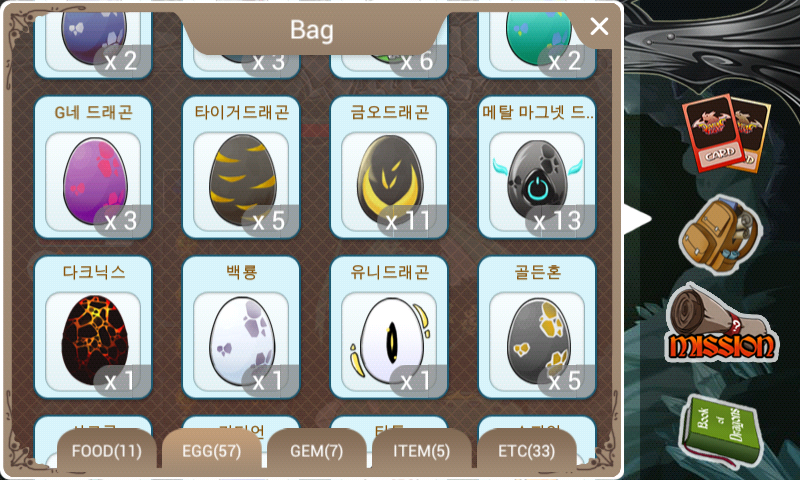Open the backpack bag icon

click(721, 234)
